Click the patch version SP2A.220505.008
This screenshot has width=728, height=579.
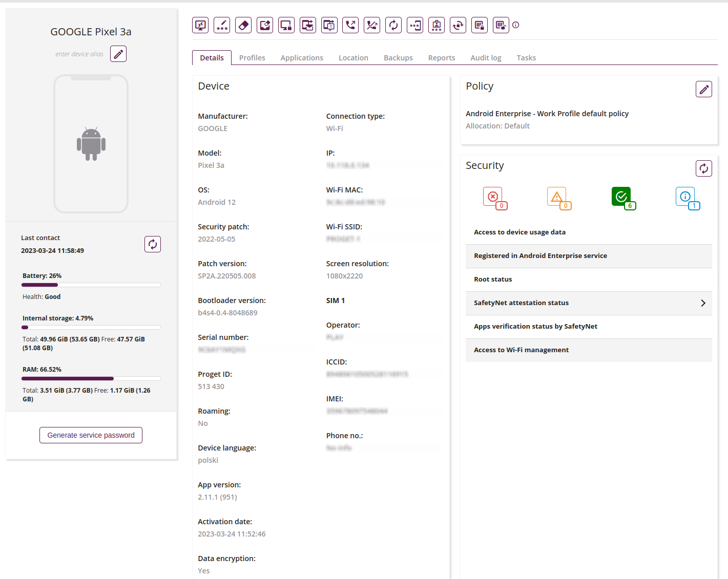click(226, 276)
